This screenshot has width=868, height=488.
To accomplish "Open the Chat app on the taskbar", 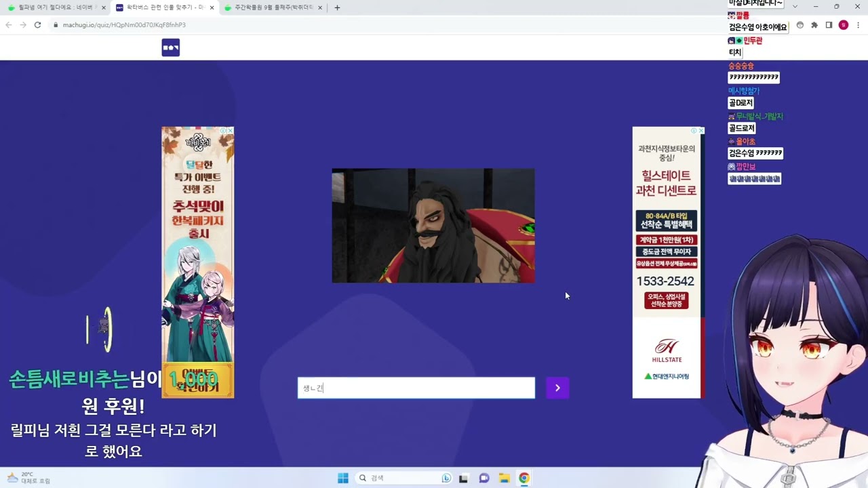I will pyautogui.click(x=484, y=478).
